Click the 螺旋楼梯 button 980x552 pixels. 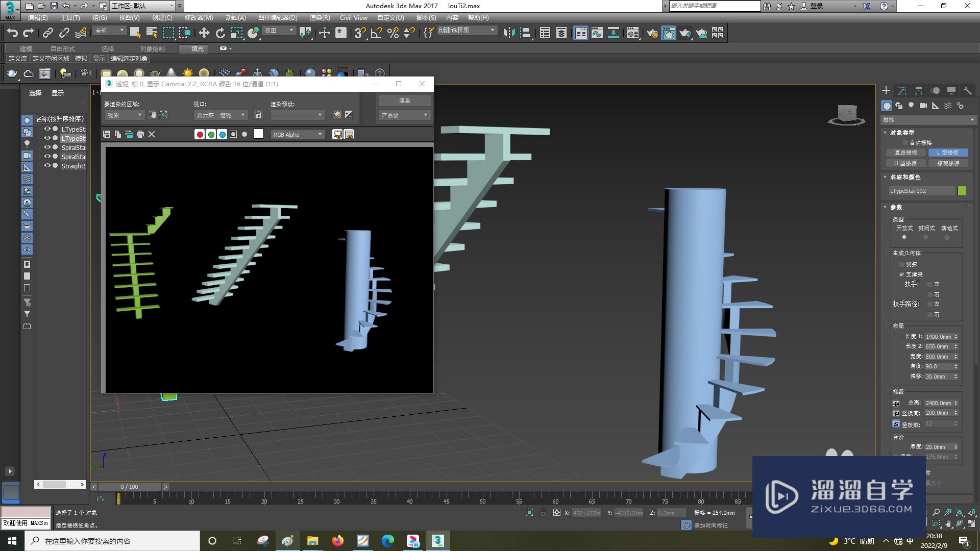[x=948, y=163]
